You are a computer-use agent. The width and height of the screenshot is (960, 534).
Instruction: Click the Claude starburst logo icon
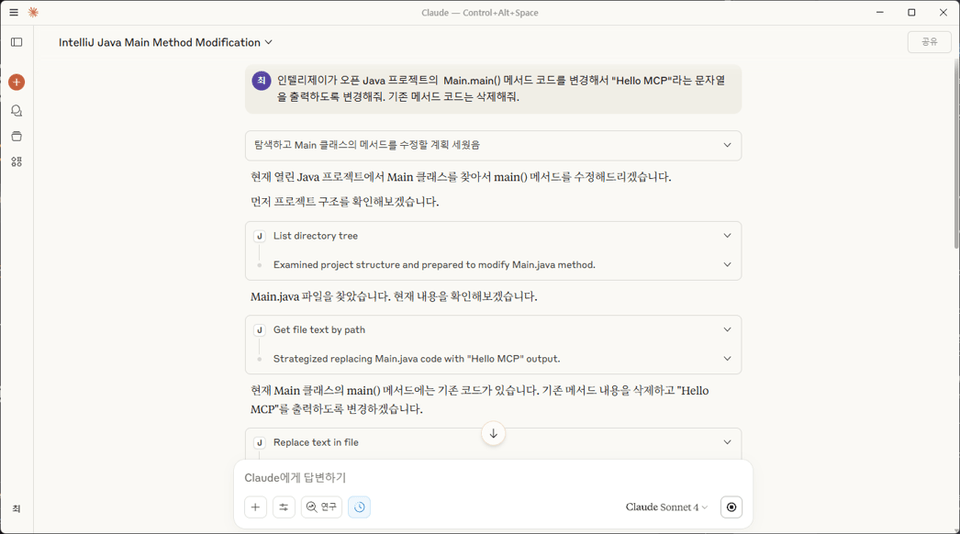click(33, 12)
